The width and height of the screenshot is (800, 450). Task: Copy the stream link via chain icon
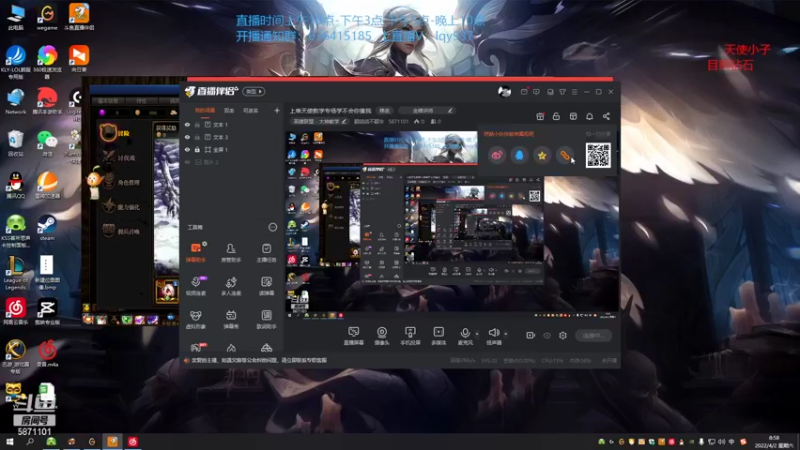coord(564,155)
